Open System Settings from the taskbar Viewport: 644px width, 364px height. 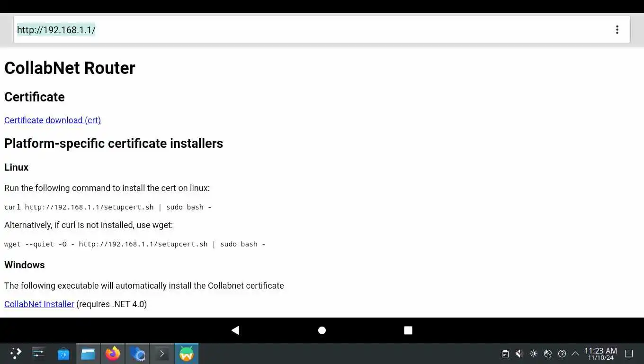point(38,354)
